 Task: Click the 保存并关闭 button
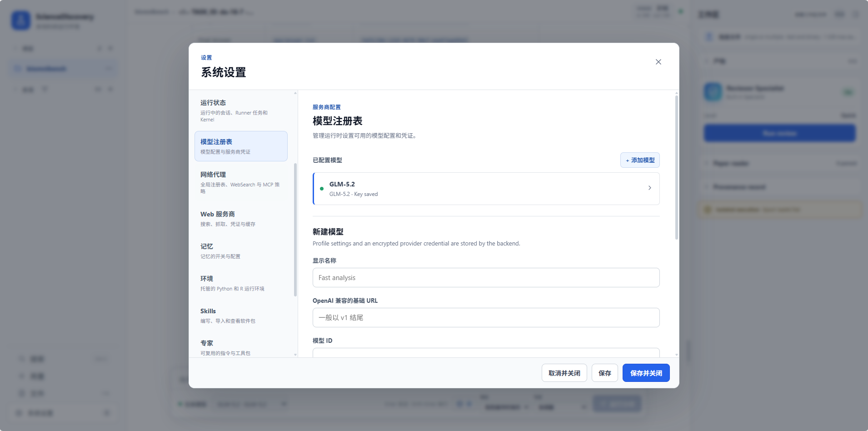pos(646,373)
